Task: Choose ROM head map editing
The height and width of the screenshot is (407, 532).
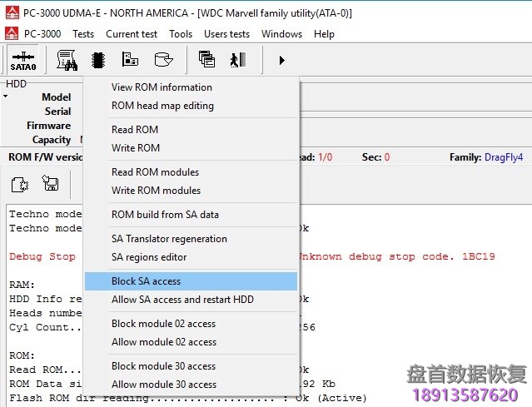Action: point(191,106)
